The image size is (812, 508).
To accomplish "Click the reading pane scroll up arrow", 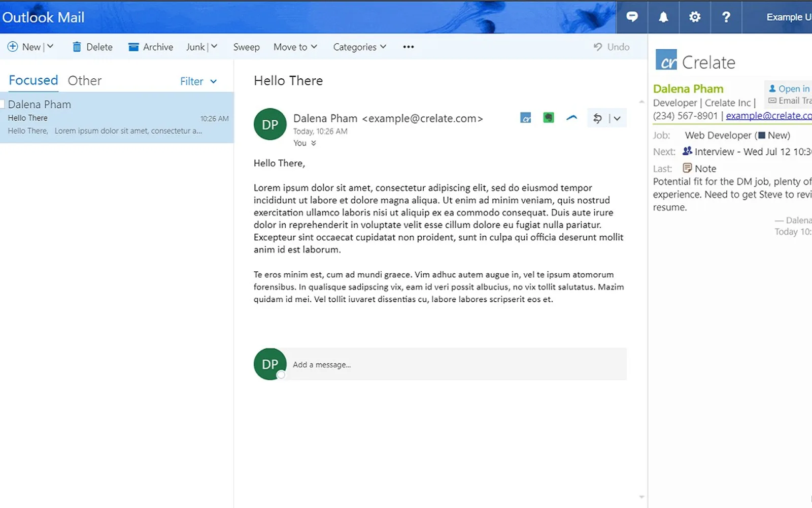I will [641, 102].
